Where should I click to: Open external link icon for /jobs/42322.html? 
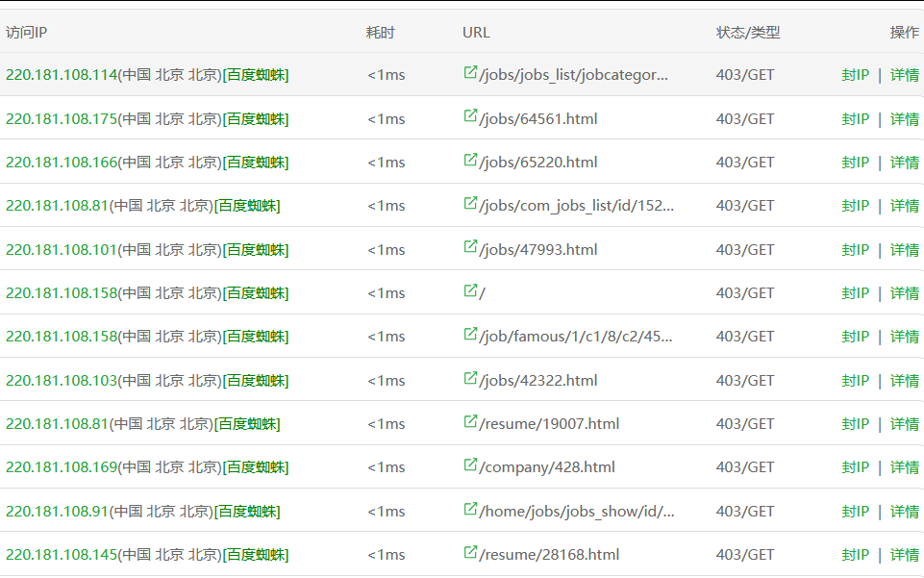click(x=470, y=379)
